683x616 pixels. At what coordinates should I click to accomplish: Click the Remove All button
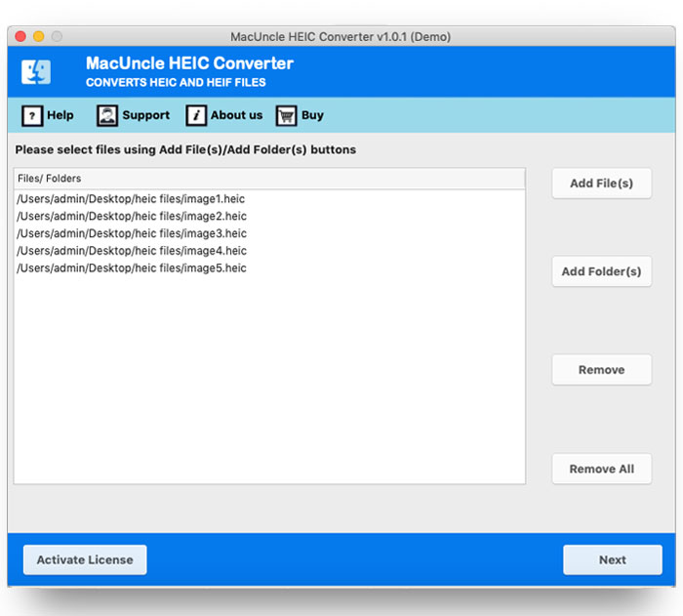point(602,469)
